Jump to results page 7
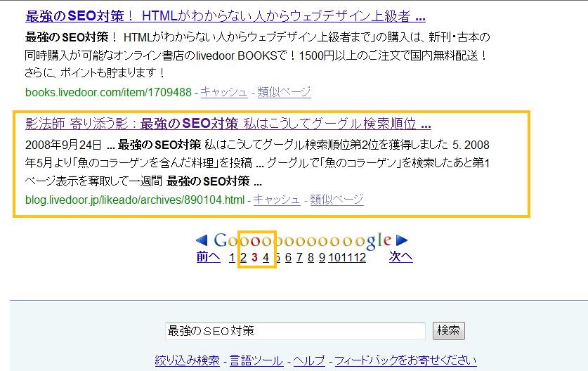 pyautogui.click(x=299, y=258)
